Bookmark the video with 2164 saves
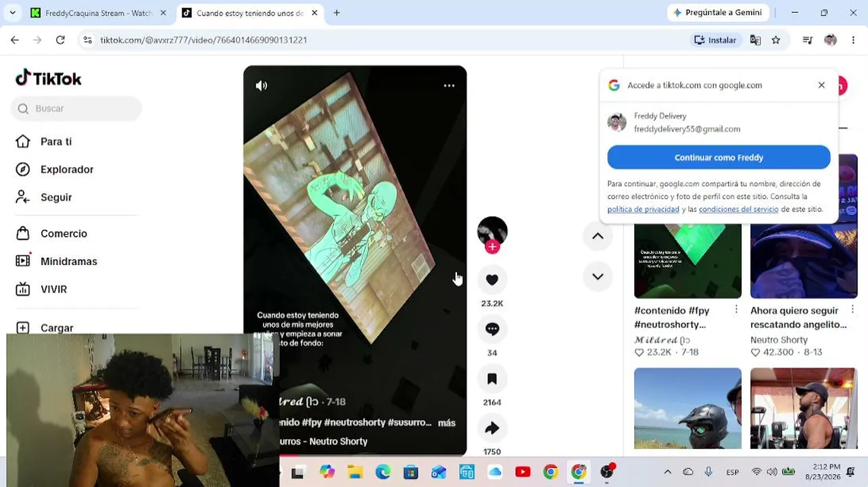 [x=492, y=379]
